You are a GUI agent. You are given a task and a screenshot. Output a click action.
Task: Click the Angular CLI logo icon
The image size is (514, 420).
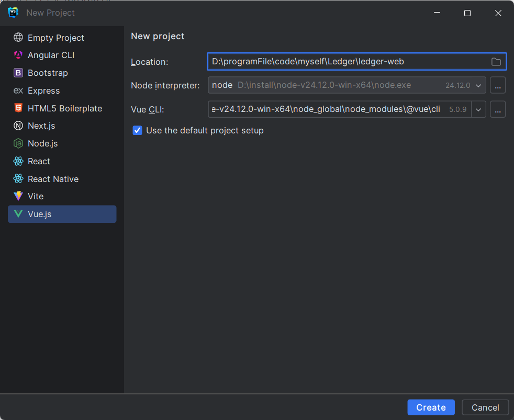coord(18,55)
